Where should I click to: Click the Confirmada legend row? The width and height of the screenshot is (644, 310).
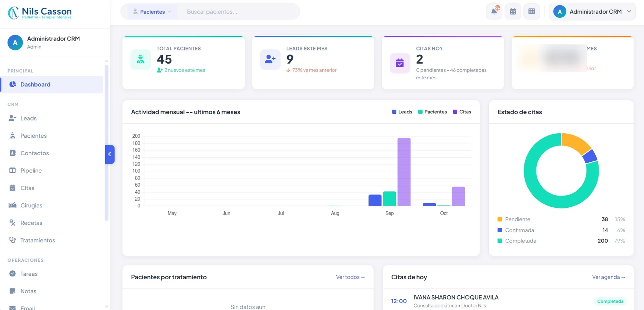click(561, 230)
